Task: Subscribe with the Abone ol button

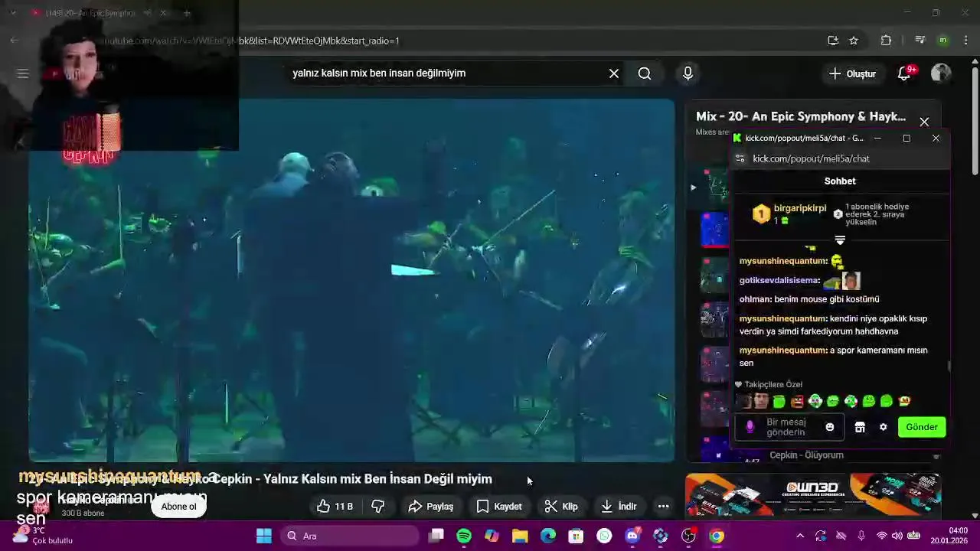Action: 178,506
